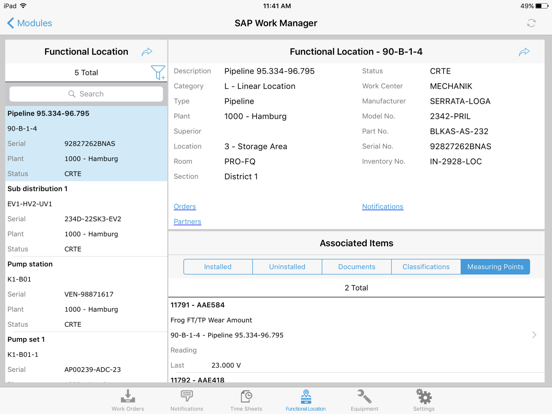The image size is (552, 414).
Task: Open Work Orders in bottom bar
Action: (128, 400)
